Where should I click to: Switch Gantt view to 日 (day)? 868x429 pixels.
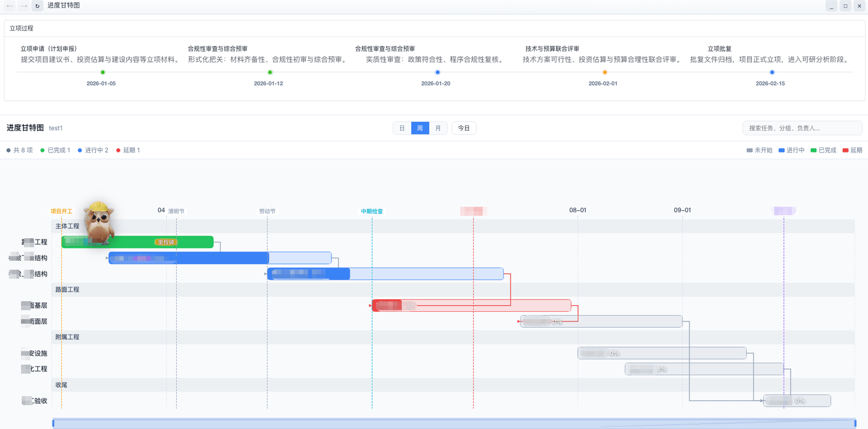(x=402, y=128)
